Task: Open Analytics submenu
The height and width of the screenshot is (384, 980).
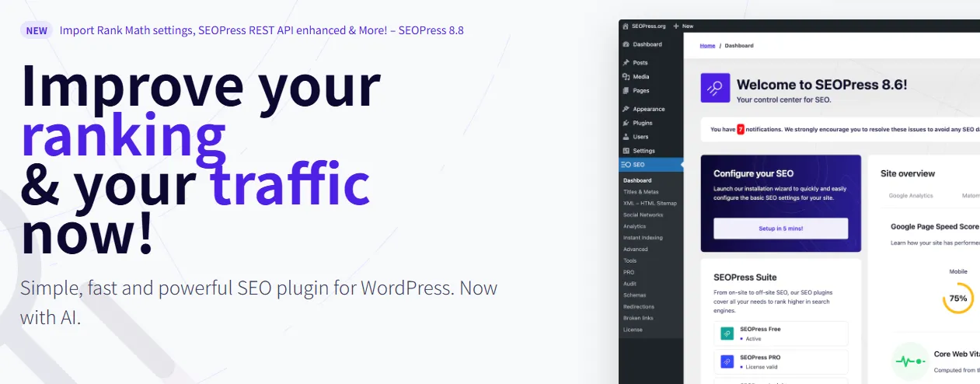Action: point(634,226)
